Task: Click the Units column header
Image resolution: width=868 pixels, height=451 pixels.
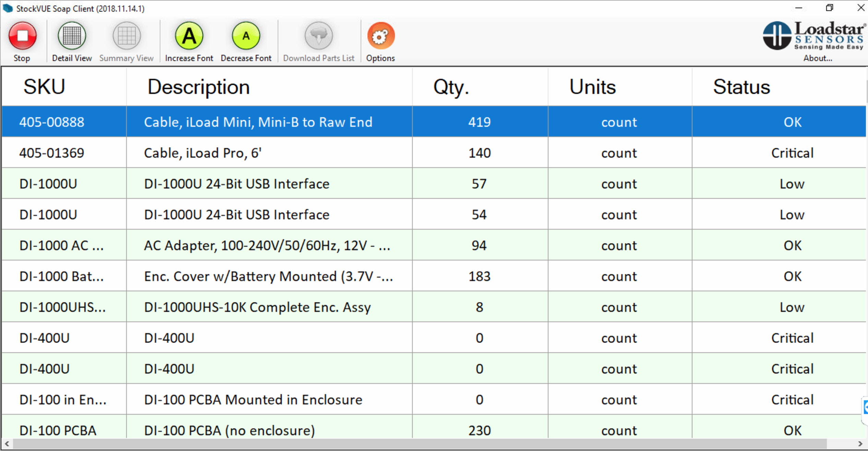Action: (x=592, y=87)
